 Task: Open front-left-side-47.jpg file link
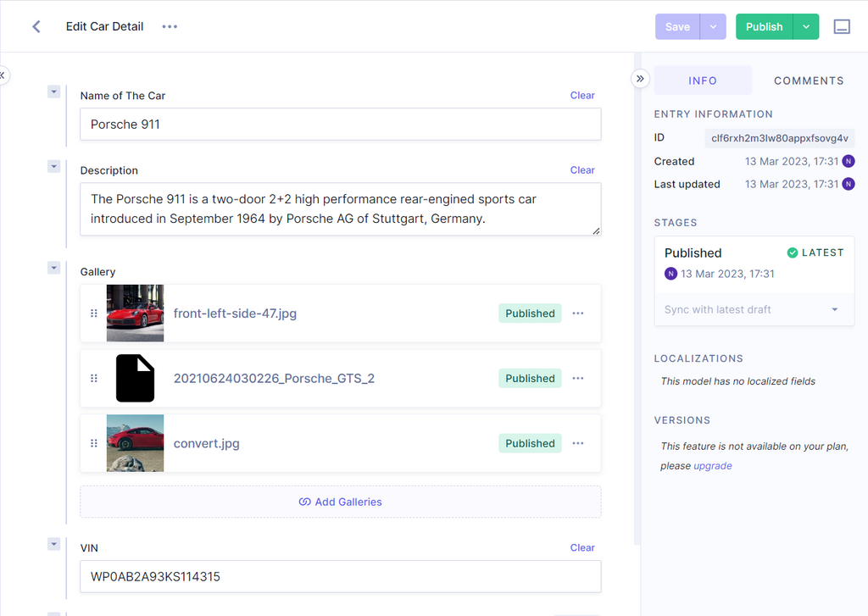pyautogui.click(x=236, y=314)
